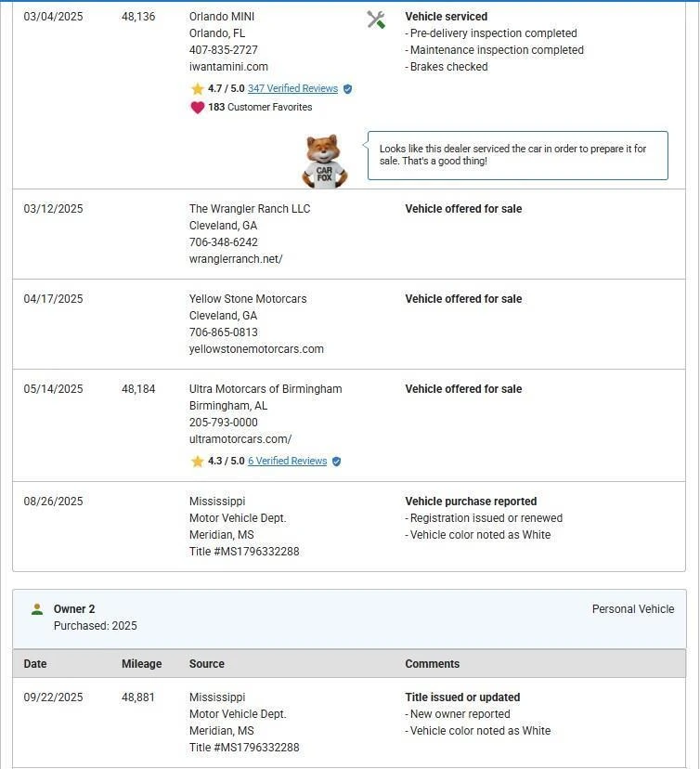This screenshot has width=700, height=769.
Task: Click ultramotorcars.com website text
Action: point(240,439)
